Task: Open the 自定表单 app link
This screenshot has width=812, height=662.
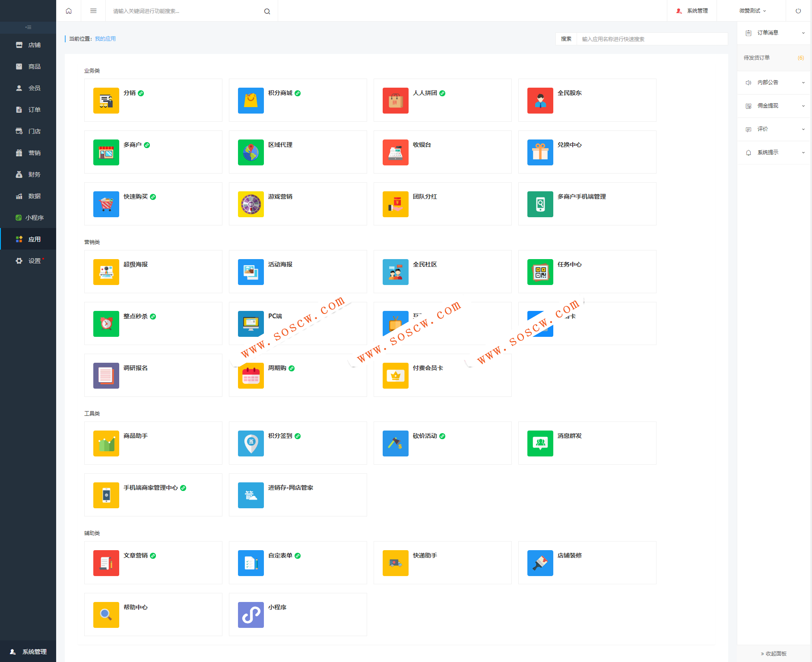Action: tap(280, 555)
